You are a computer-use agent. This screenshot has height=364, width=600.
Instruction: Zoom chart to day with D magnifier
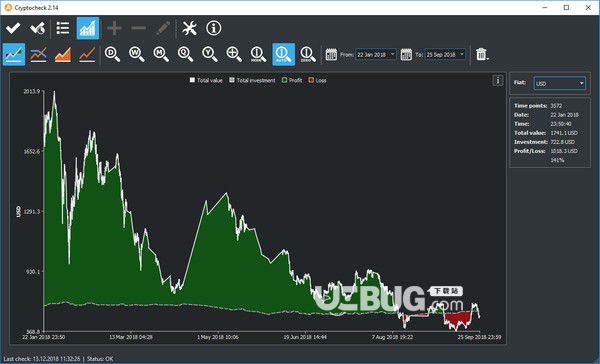[x=112, y=54]
